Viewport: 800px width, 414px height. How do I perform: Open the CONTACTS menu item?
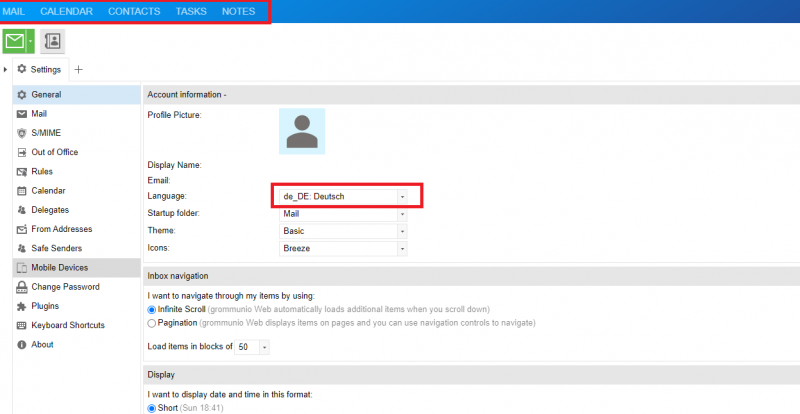[134, 11]
